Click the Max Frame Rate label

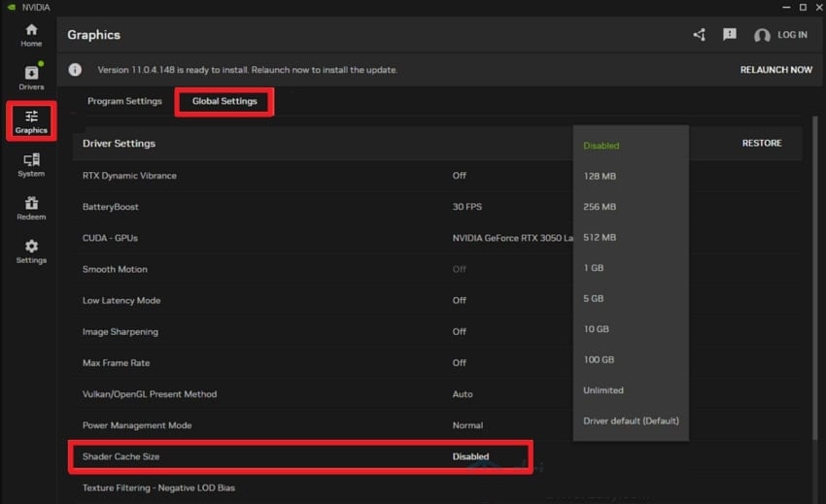(116, 362)
